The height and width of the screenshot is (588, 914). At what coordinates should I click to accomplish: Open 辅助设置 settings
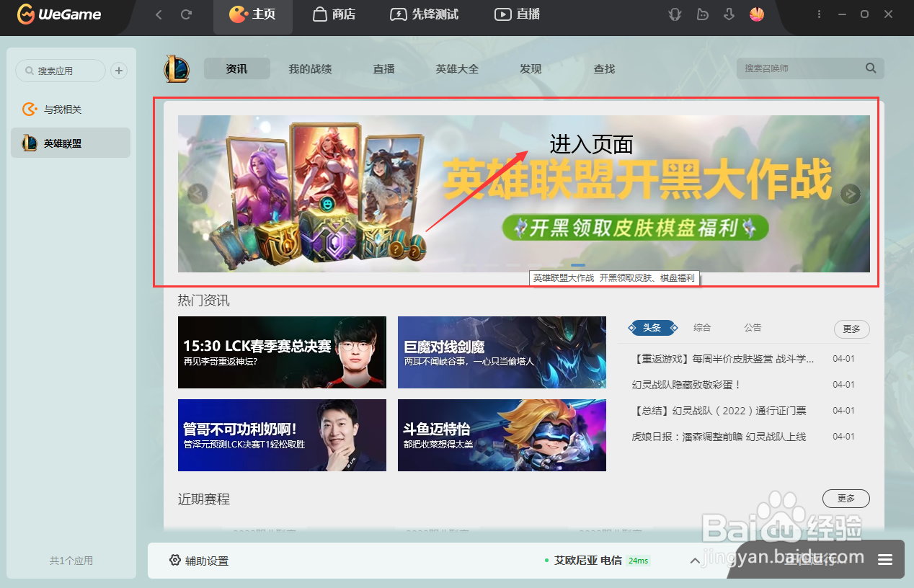click(199, 561)
